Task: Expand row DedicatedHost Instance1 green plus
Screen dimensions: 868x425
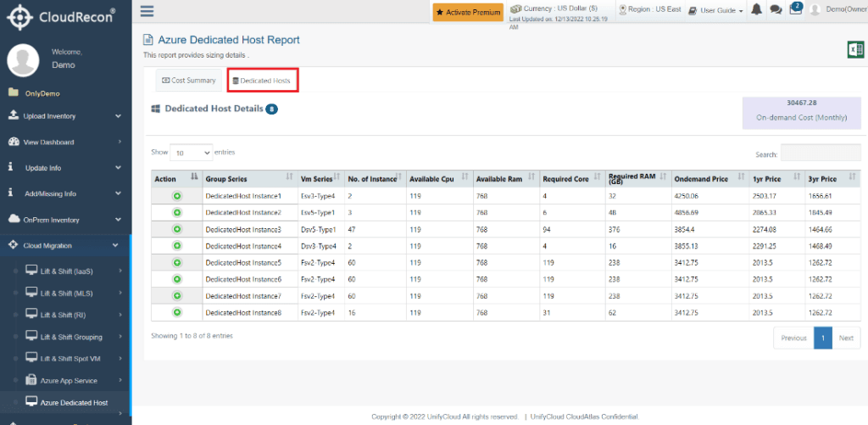Action: (x=177, y=196)
